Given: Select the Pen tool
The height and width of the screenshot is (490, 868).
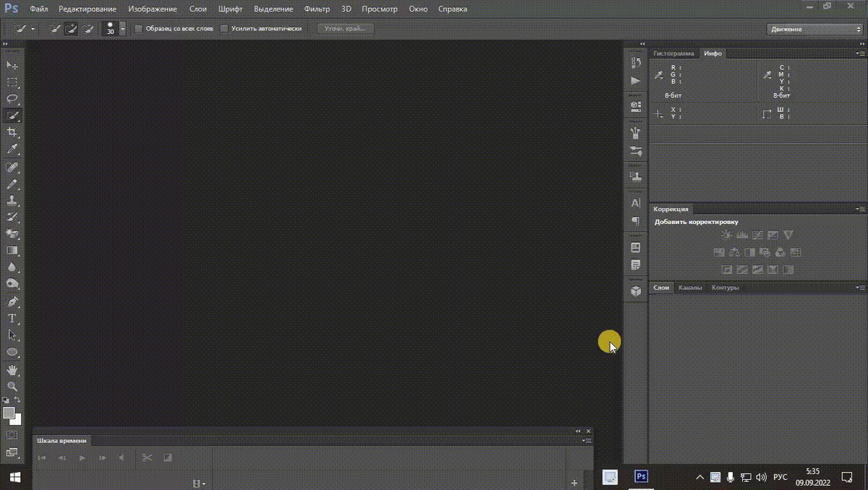Looking at the screenshot, I should click(x=12, y=301).
